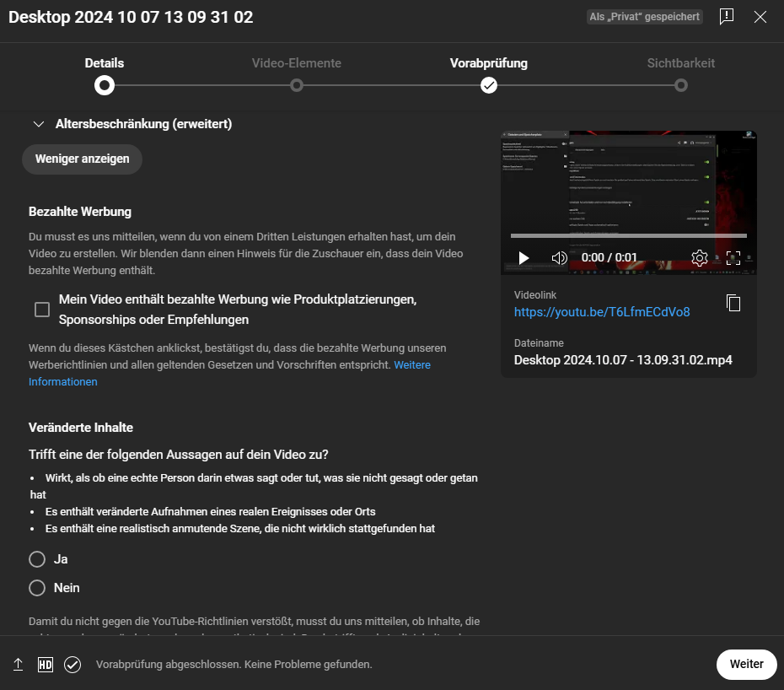Screen dimensions: 784x690
Task: Click the HD processing status icon
Action: pos(46,665)
